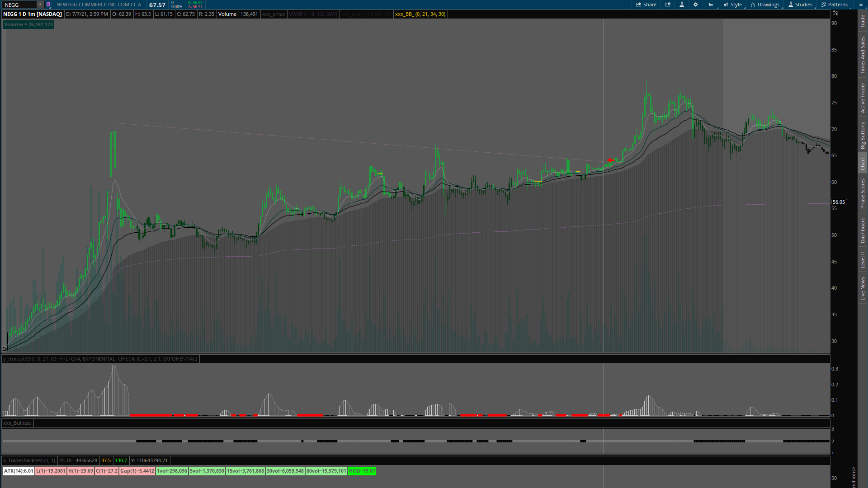Switch to the Times And Sales tab
This screenshot has height=488, width=868.
(x=863, y=56)
